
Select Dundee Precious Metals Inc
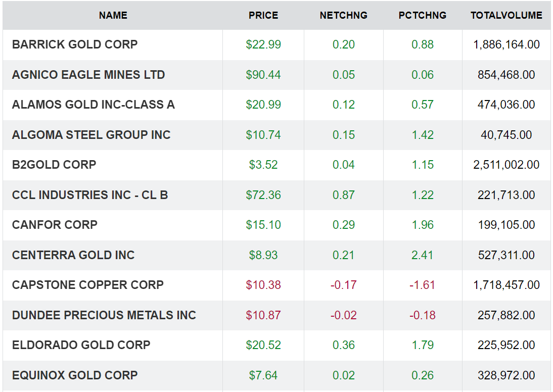[104, 315]
